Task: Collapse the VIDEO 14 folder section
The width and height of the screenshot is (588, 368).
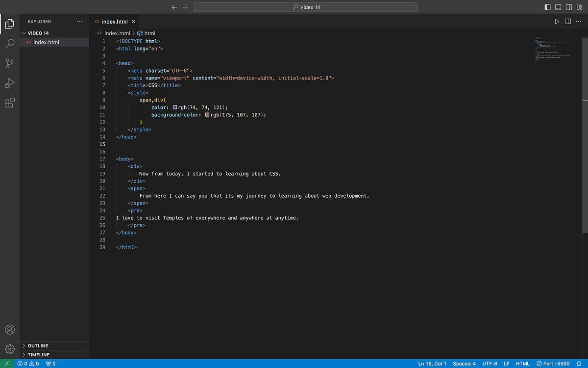Action: pos(54,33)
